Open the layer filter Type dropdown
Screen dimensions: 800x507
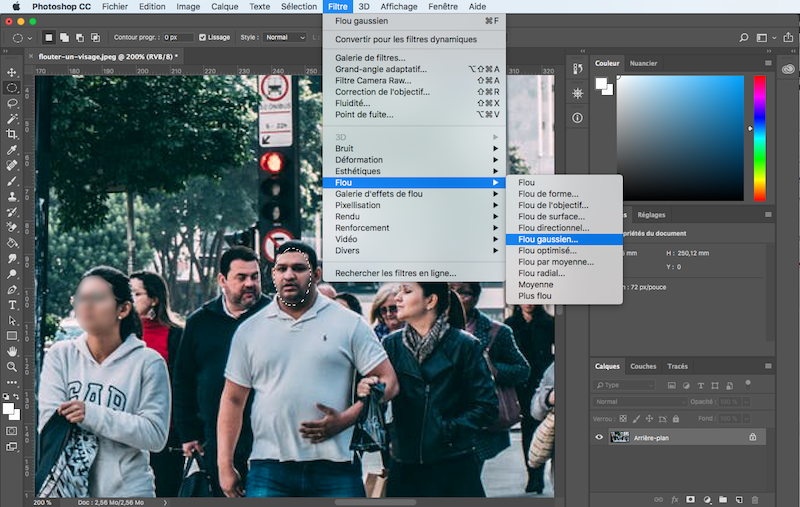623,385
